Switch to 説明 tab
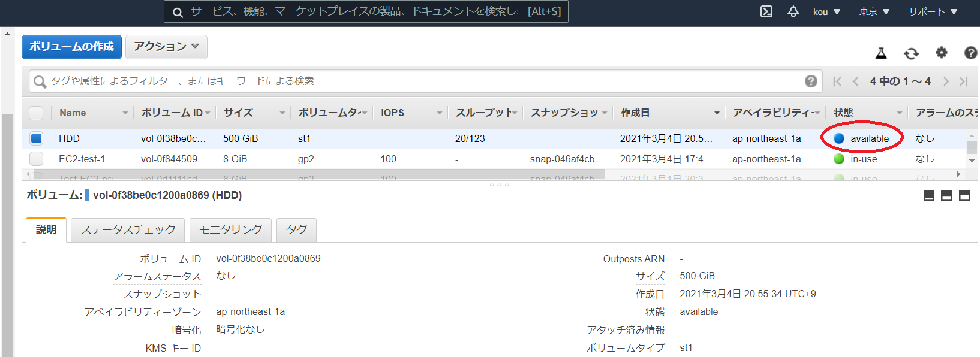Viewport: 980px width, 357px height. 46,230
